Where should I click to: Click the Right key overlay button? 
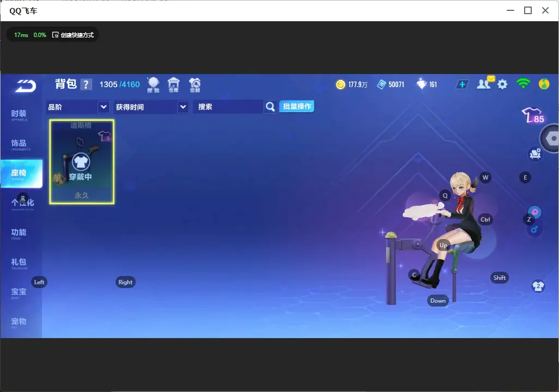coord(125,282)
